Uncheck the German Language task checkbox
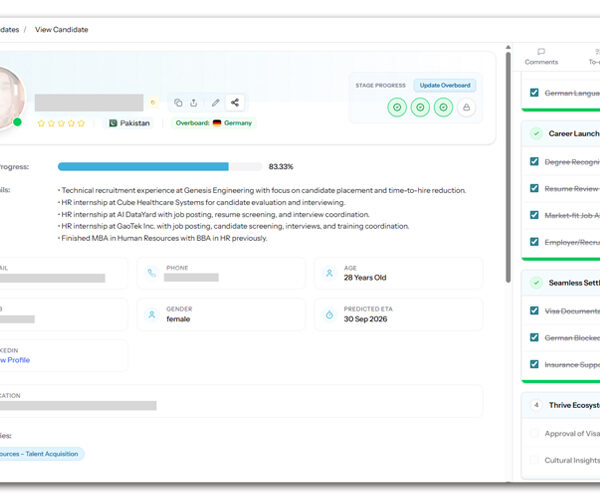Viewport: 600px width, 500px height. coord(534,93)
